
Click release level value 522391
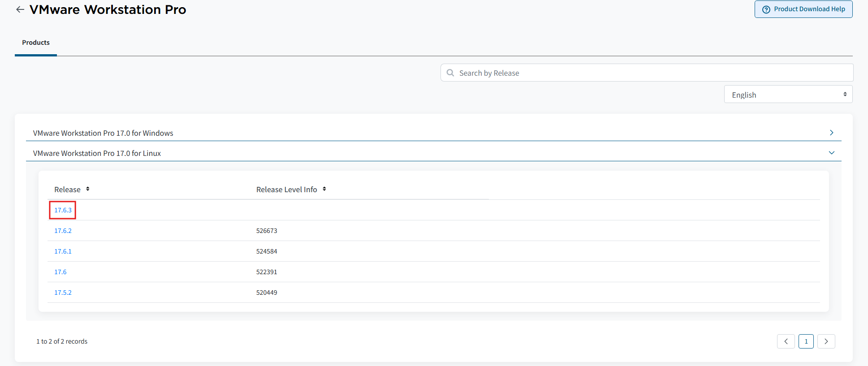coord(267,272)
